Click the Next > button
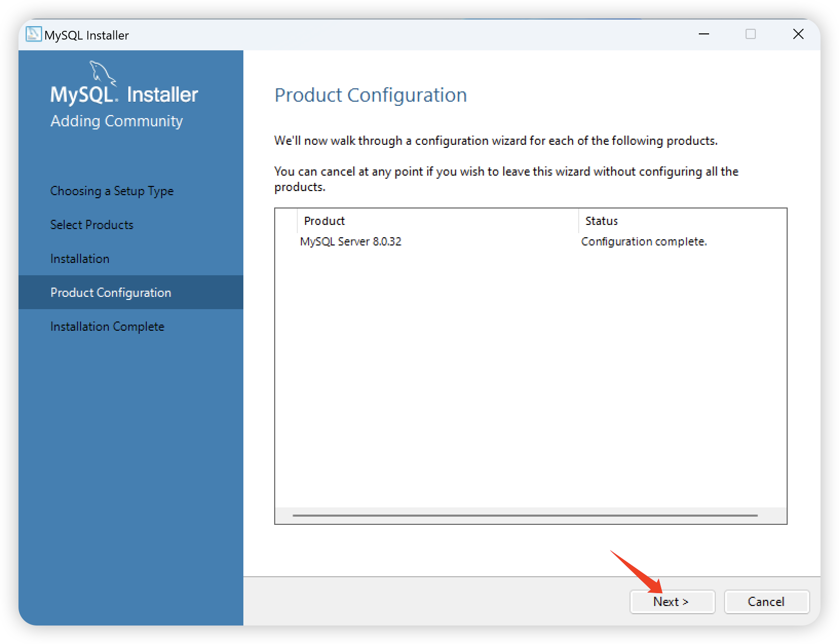The width and height of the screenshot is (839, 644). click(x=672, y=601)
